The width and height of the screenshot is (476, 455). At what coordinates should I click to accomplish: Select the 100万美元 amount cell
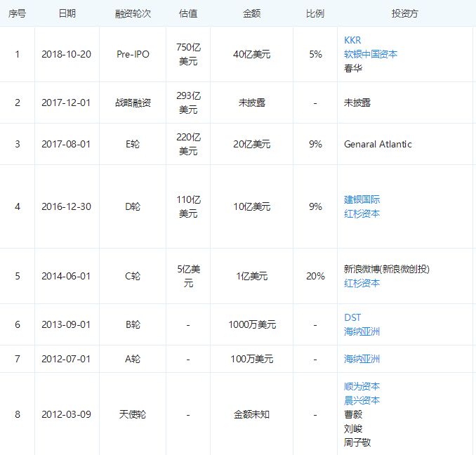point(251,359)
